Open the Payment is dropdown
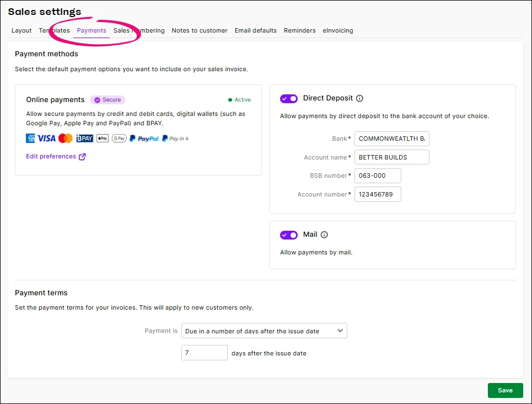 [x=264, y=331]
